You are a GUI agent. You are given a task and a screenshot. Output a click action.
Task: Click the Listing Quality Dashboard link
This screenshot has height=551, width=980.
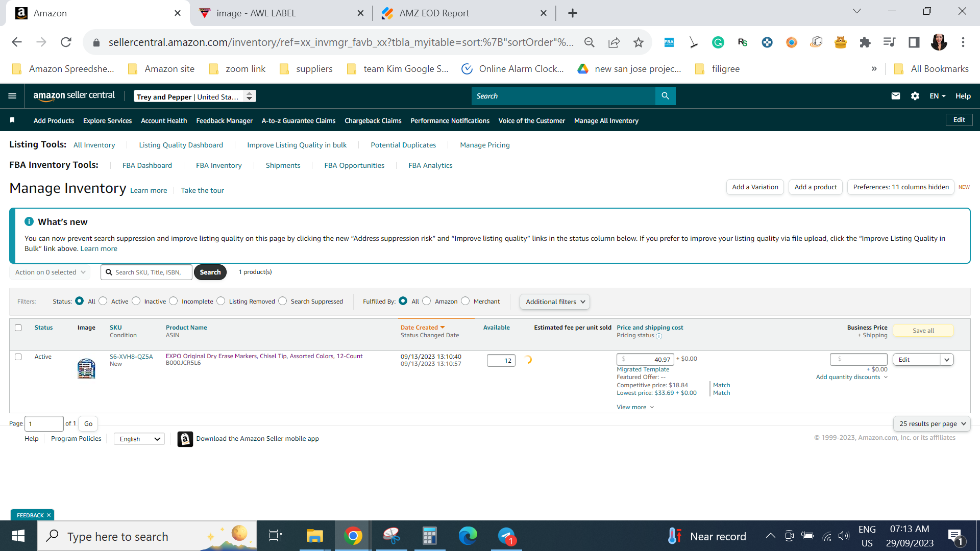coord(181,145)
